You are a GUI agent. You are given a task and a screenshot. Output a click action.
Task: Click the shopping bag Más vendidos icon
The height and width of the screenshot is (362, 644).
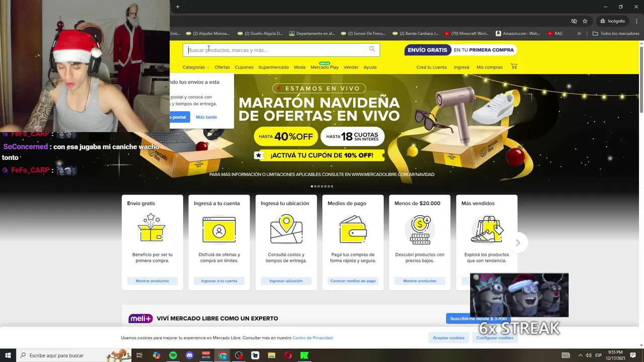487,229
